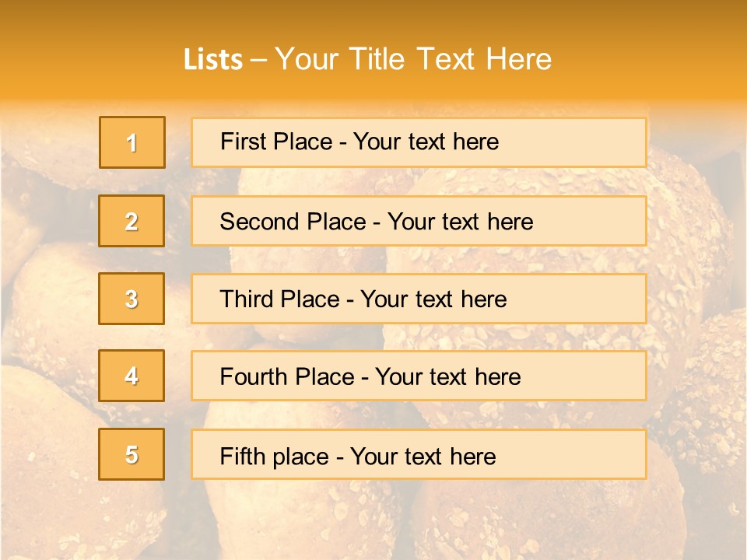Click the word First in the list
The height and width of the screenshot is (560, 747).
click(243, 142)
